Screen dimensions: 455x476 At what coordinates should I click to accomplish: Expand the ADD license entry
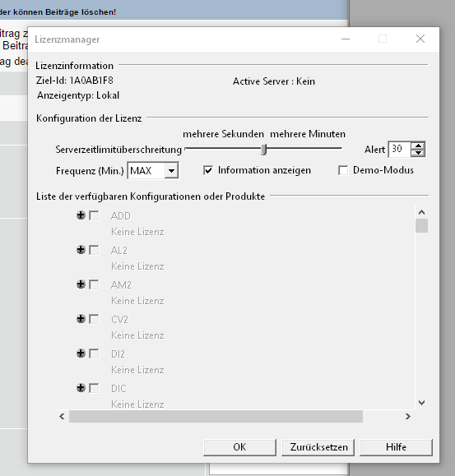tap(81, 215)
